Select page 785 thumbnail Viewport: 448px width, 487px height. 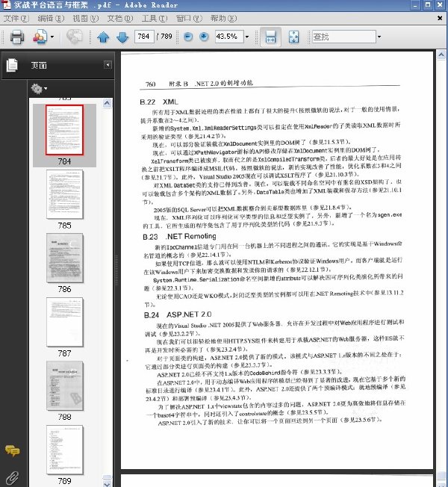(64, 194)
